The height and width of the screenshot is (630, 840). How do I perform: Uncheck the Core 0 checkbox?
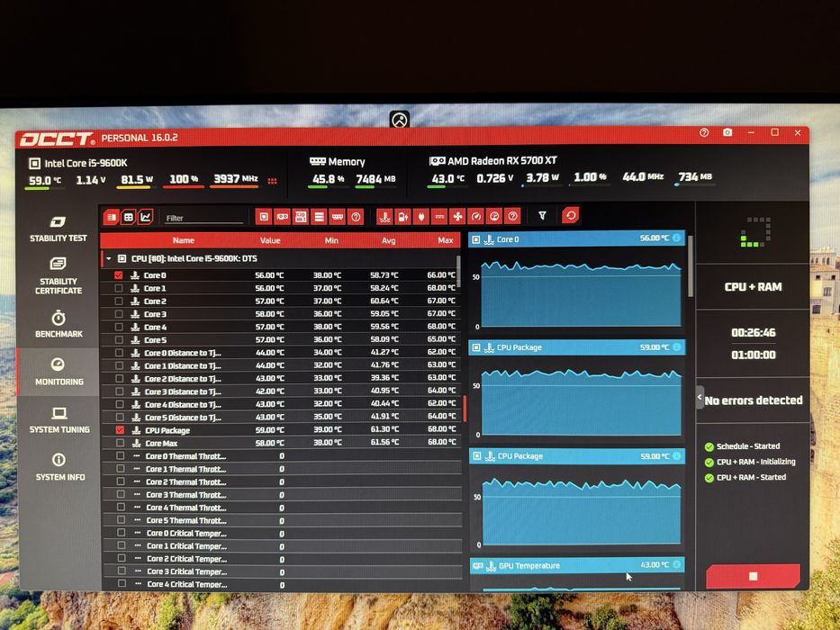(119, 275)
